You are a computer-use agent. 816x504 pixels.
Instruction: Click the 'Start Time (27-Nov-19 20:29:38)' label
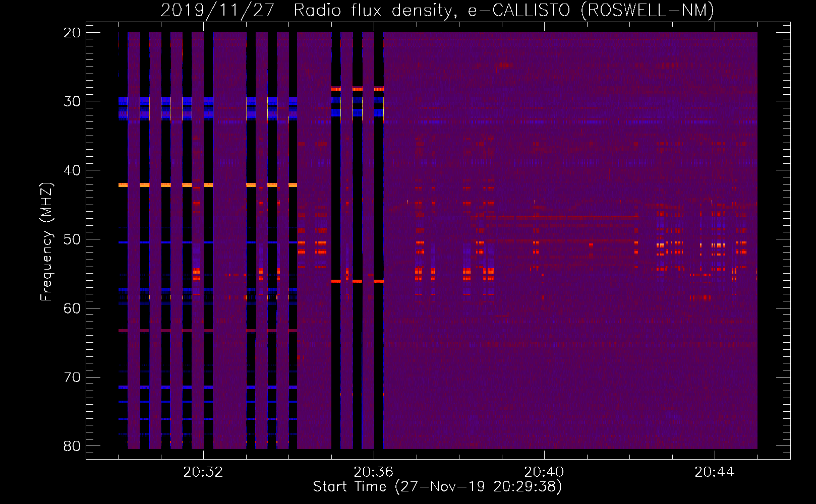(x=437, y=487)
